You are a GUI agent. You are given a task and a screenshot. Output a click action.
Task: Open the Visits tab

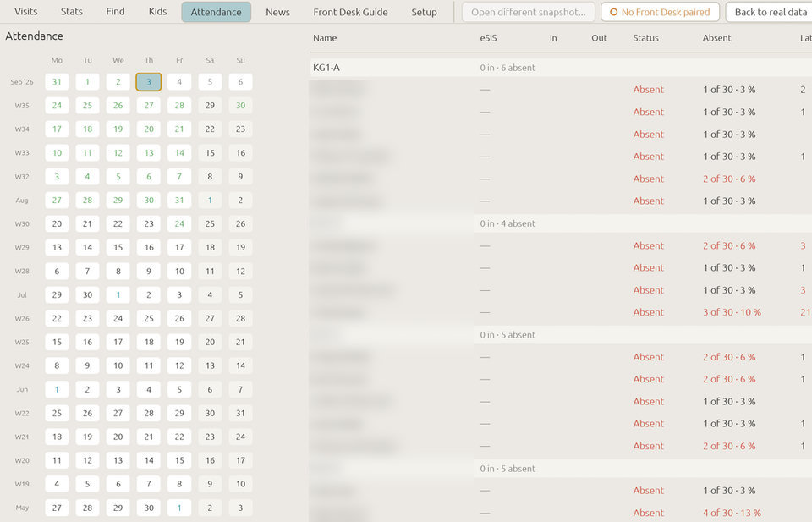pyautogui.click(x=26, y=11)
